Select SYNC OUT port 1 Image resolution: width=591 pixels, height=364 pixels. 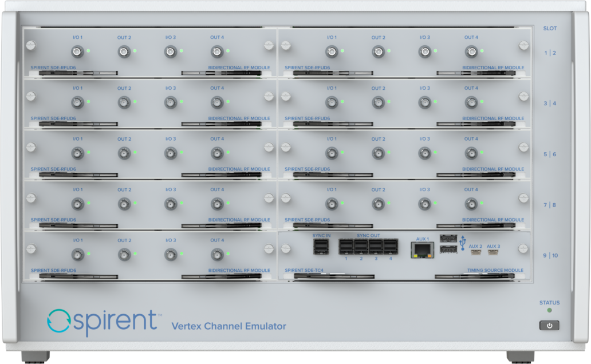(346, 247)
